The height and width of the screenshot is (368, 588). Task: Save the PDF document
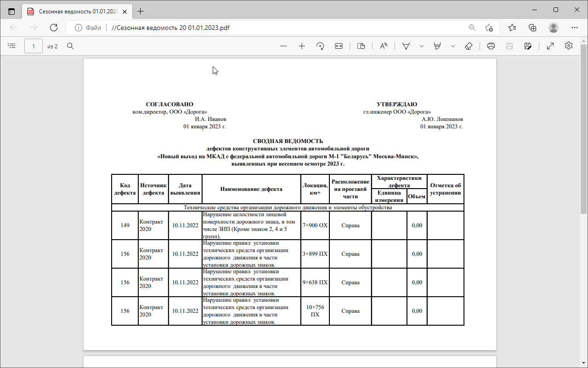[509, 46]
